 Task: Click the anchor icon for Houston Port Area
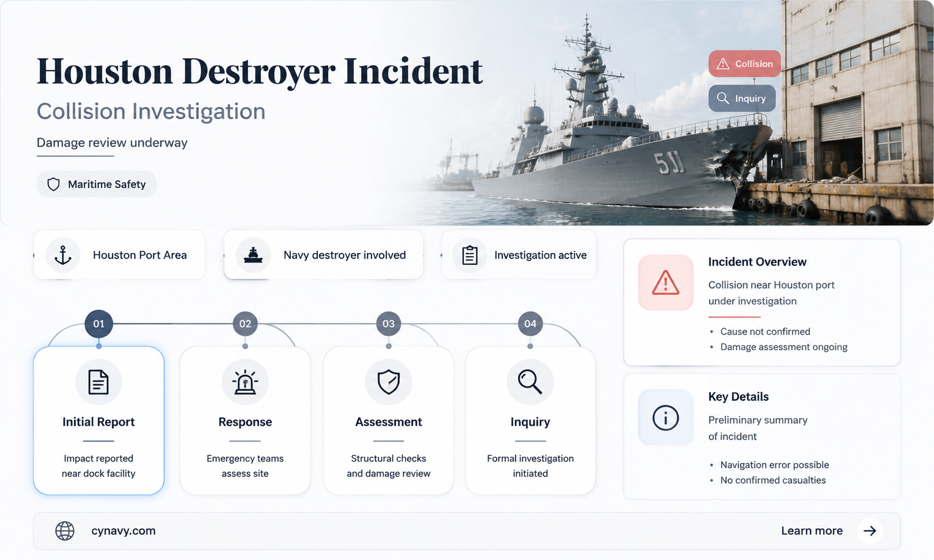pos(63,255)
